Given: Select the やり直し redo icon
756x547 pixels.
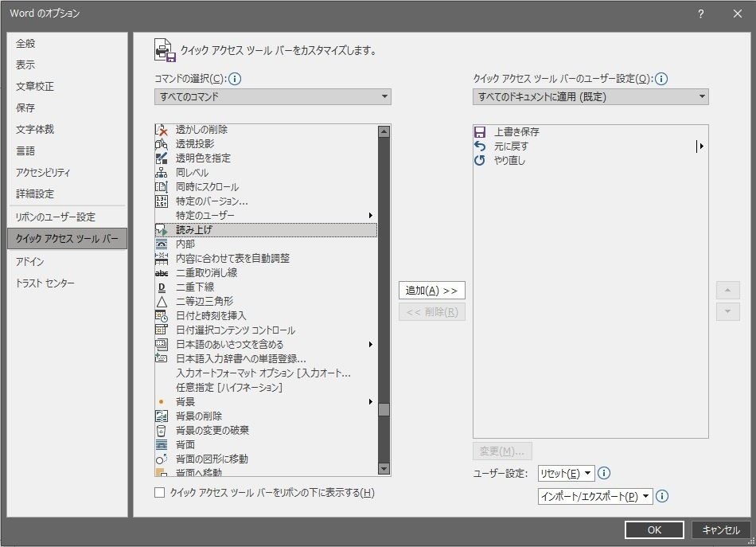Looking at the screenshot, I should pos(480,160).
